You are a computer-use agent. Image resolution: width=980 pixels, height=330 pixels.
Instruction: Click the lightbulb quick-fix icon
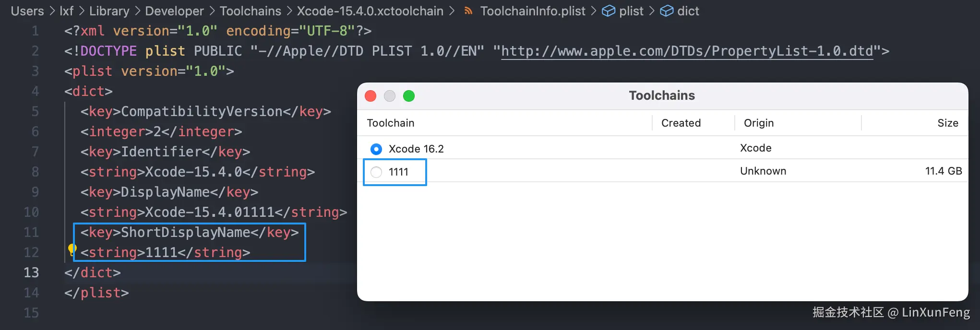[72, 249]
